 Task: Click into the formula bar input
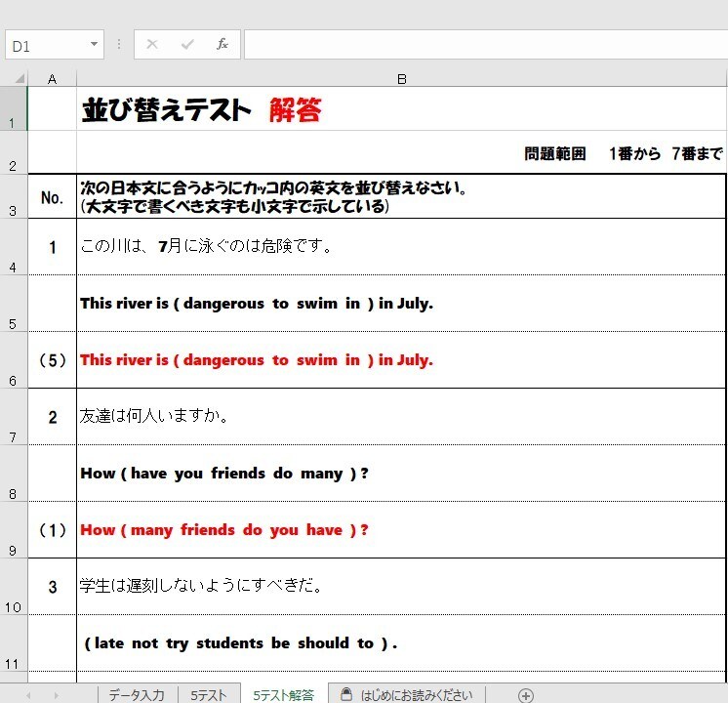pyautogui.click(x=486, y=45)
